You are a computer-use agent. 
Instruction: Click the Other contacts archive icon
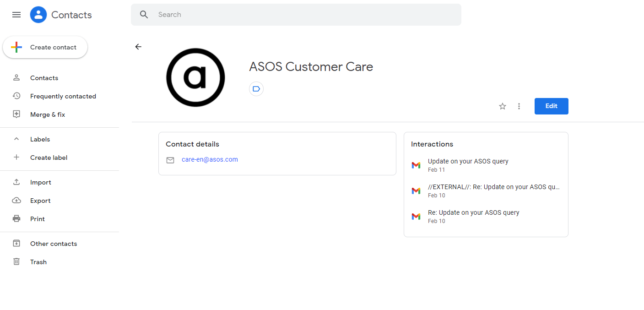click(x=16, y=244)
